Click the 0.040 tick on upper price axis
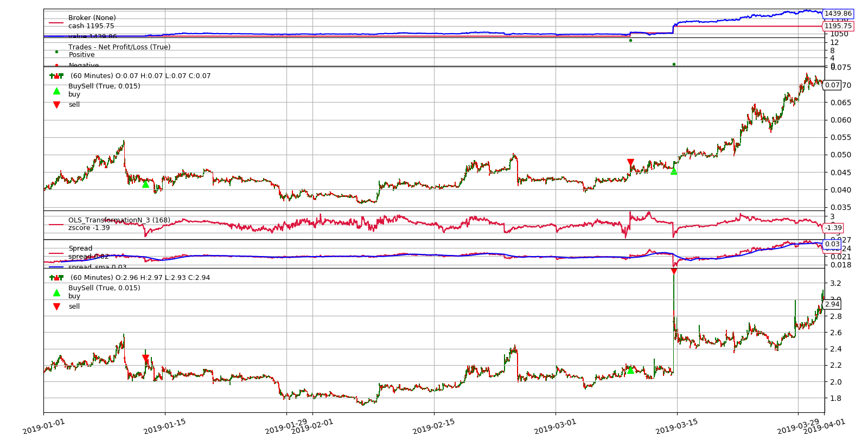The height and width of the screenshot is (434, 868). pyautogui.click(x=840, y=190)
